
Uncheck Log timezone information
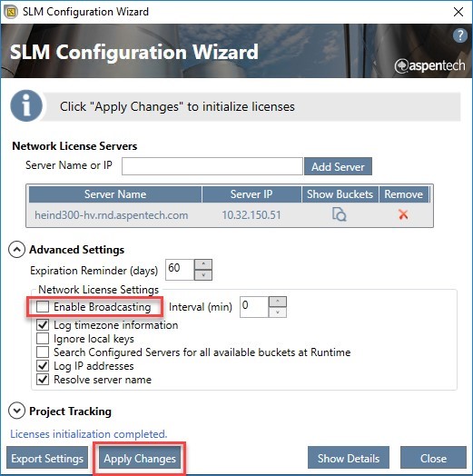(43, 325)
